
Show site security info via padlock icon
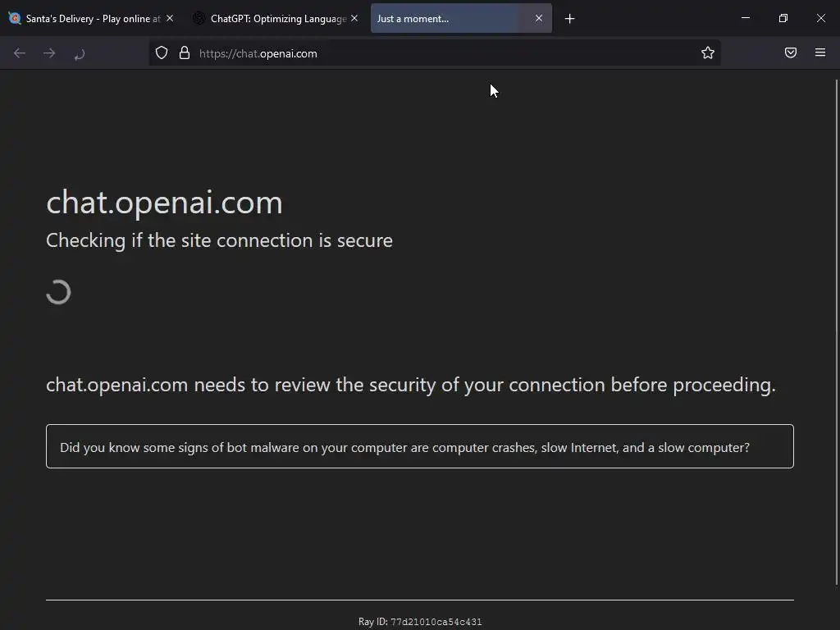click(x=185, y=53)
